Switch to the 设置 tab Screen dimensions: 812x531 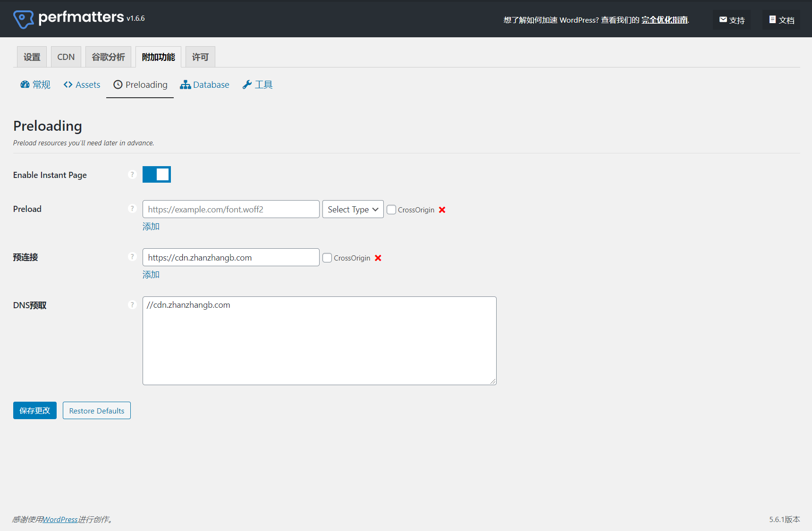[x=32, y=57]
